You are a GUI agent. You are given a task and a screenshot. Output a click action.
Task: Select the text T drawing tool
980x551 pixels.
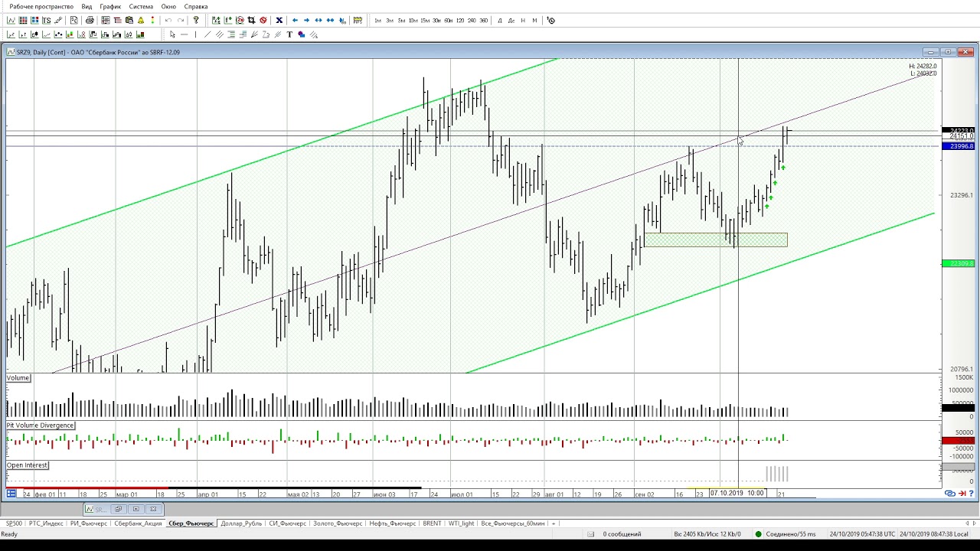(x=289, y=34)
